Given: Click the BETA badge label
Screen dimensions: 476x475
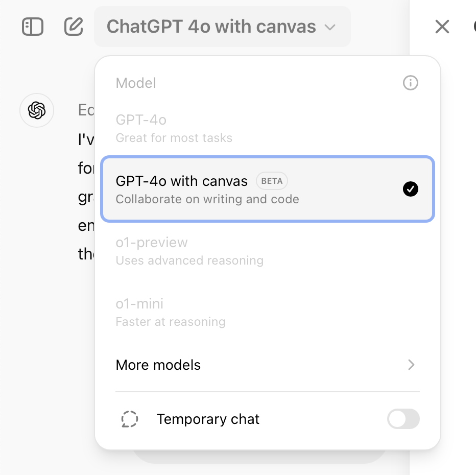Looking at the screenshot, I should coord(272,181).
